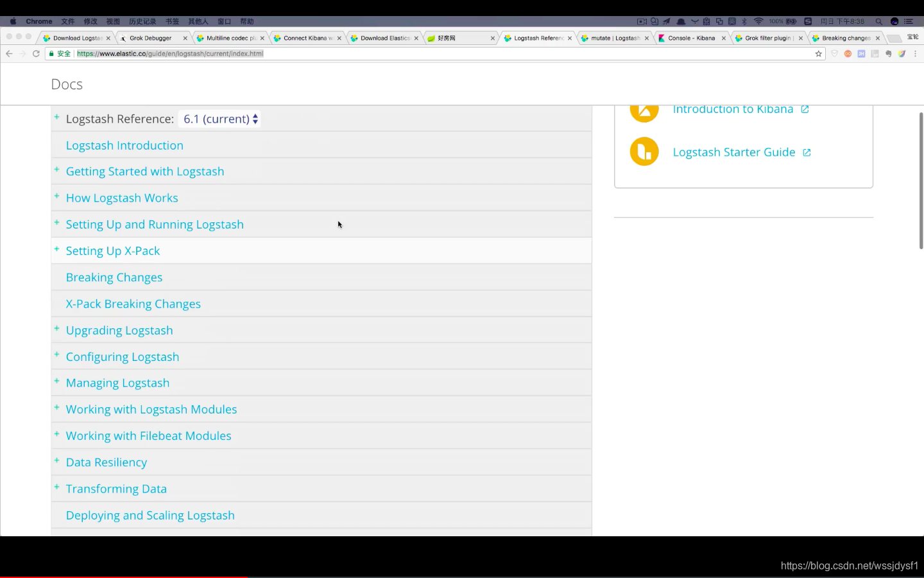Image resolution: width=924 pixels, height=578 pixels.
Task: Expand Transforming Data section
Action: 56,487
